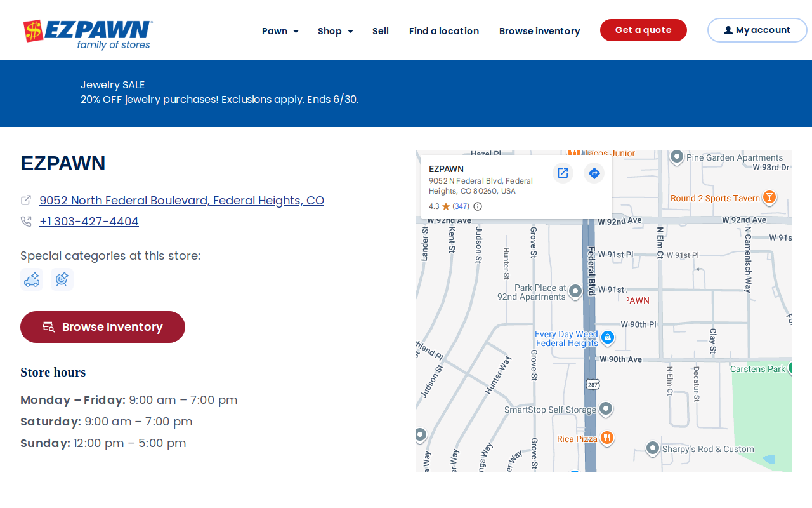The image size is (812, 508).
Task: Click the Sunday hours line
Action: coord(103,443)
